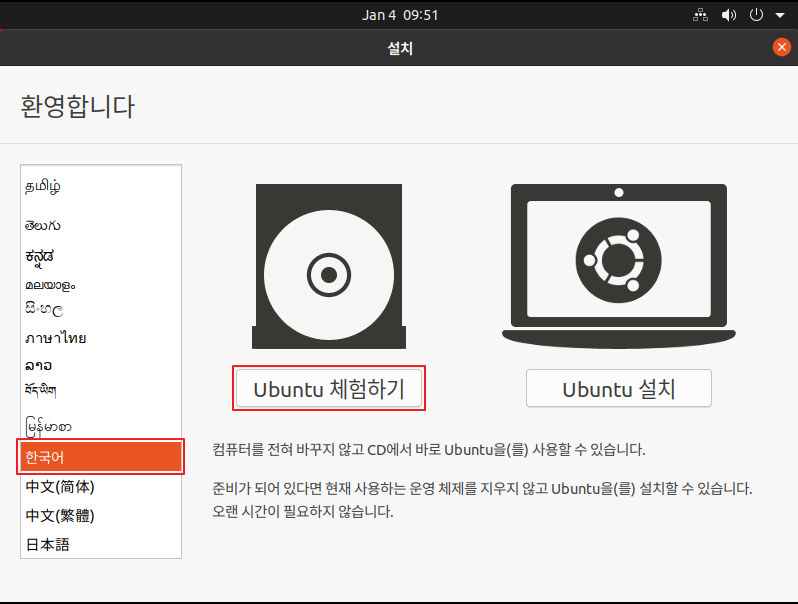Select 中文(繁體) language
The width and height of the screenshot is (798, 604).
(101, 515)
